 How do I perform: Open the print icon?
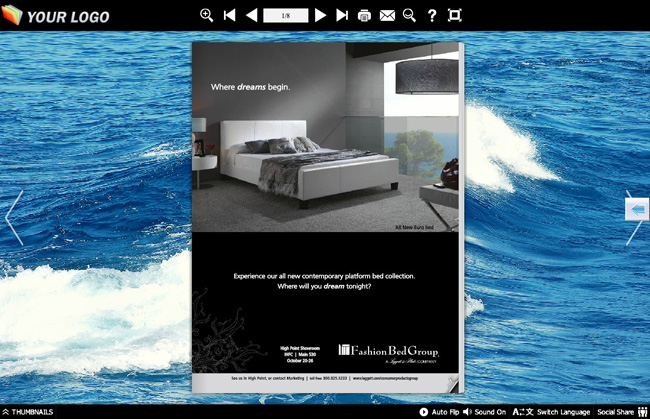(364, 16)
